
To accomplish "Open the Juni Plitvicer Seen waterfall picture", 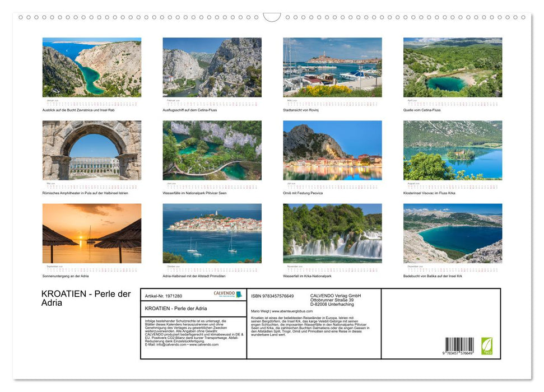I will (x=212, y=150).
